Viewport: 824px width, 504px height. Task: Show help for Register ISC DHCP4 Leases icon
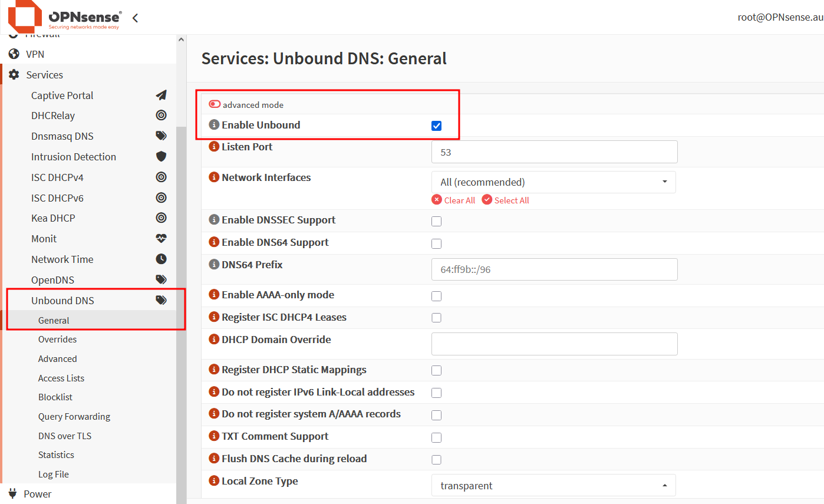coord(215,317)
